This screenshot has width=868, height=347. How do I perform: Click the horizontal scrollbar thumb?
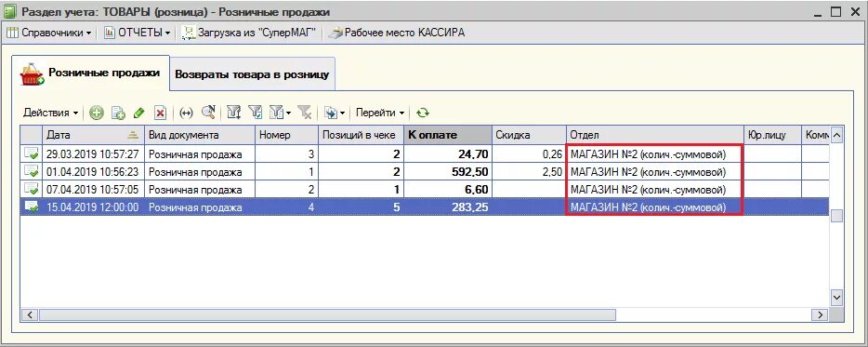tap(327, 314)
